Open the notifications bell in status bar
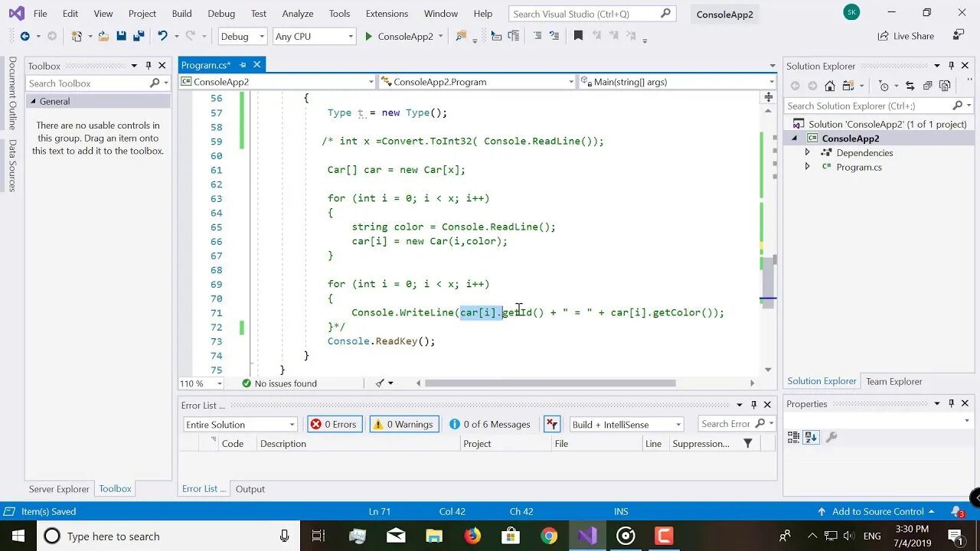The width and height of the screenshot is (980, 551). click(956, 511)
